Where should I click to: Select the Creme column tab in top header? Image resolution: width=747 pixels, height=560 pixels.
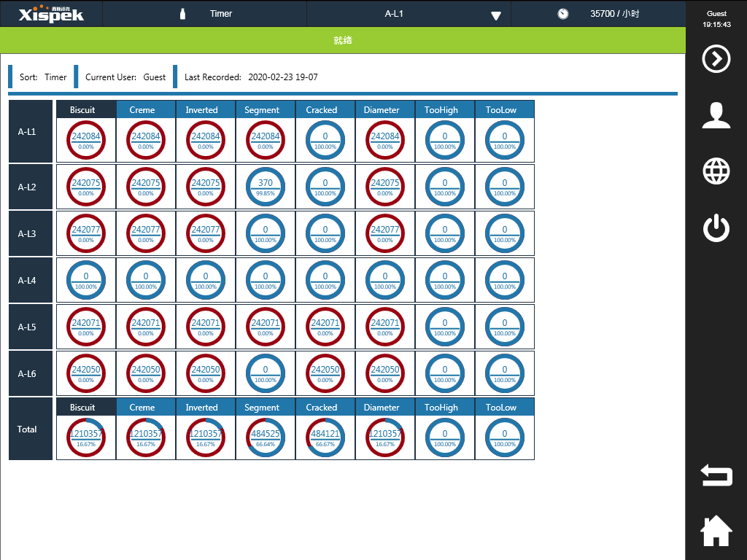(x=146, y=109)
